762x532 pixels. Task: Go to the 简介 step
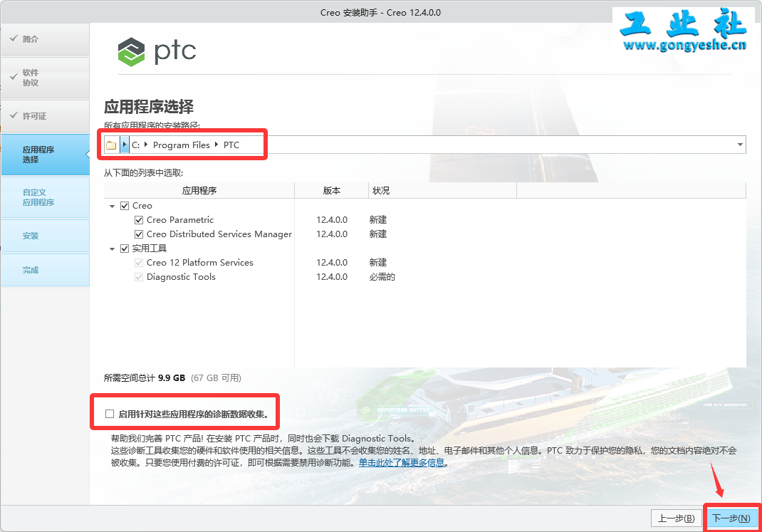[45, 39]
